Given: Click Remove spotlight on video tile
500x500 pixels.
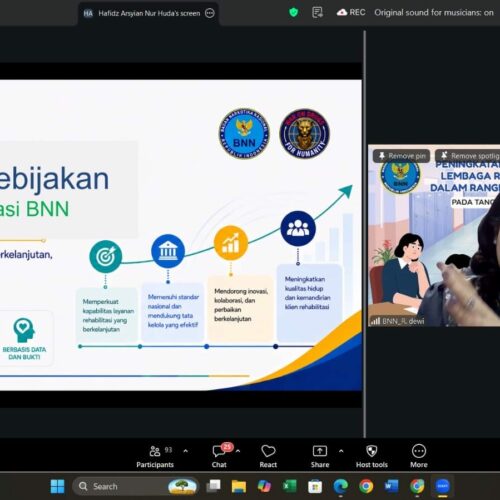Looking at the screenshot, I should (x=468, y=156).
